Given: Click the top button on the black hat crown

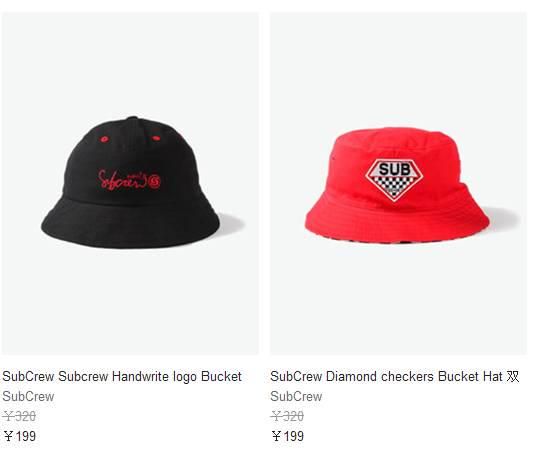Looking at the screenshot, I should pos(132,118).
